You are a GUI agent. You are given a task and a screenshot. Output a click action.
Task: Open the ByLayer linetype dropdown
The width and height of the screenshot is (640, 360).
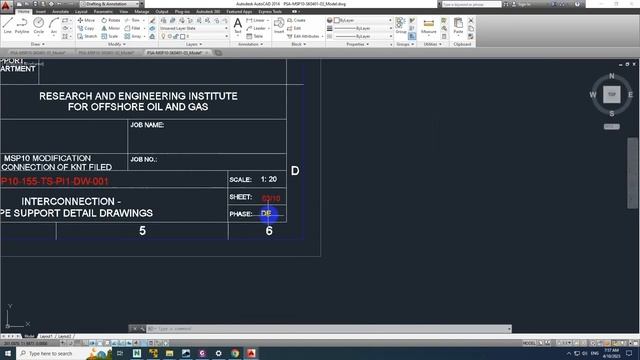pos(363,36)
